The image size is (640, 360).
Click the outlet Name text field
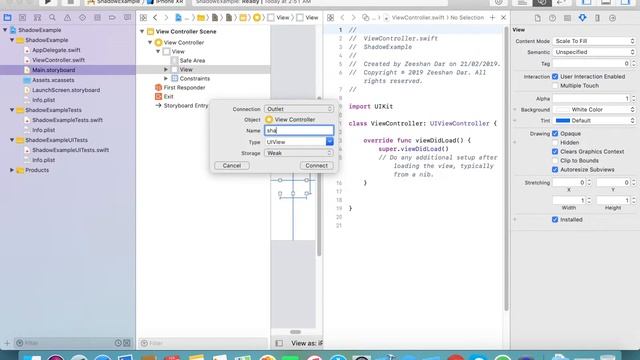(x=299, y=131)
